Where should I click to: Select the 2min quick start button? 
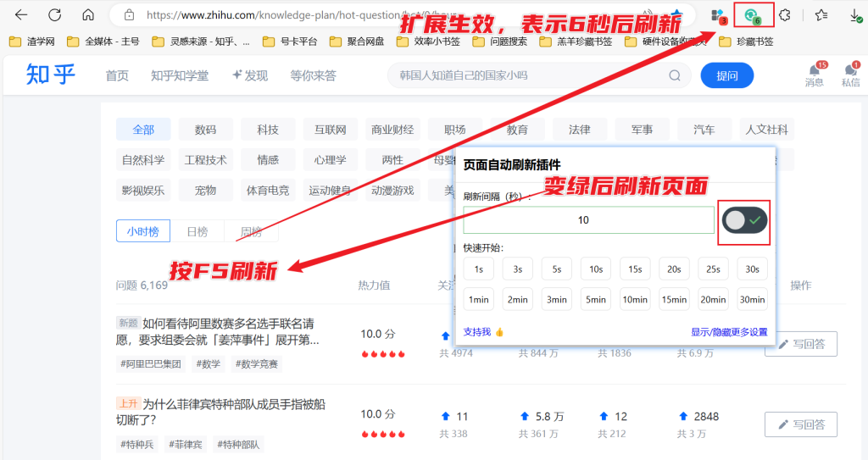(518, 300)
